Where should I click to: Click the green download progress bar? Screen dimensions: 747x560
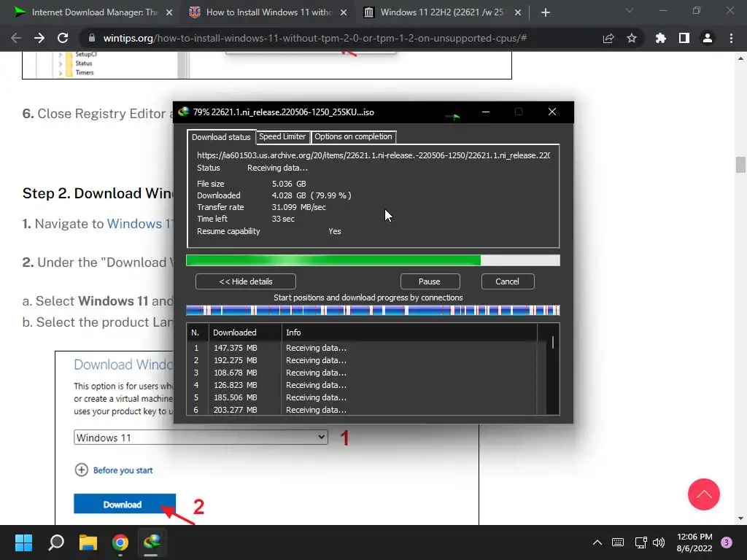coord(373,260)
